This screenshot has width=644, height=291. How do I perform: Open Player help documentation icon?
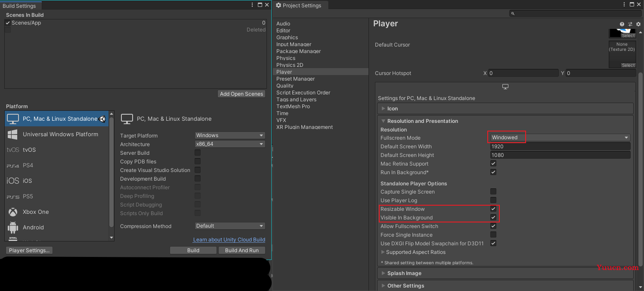[x=622, y=24]
